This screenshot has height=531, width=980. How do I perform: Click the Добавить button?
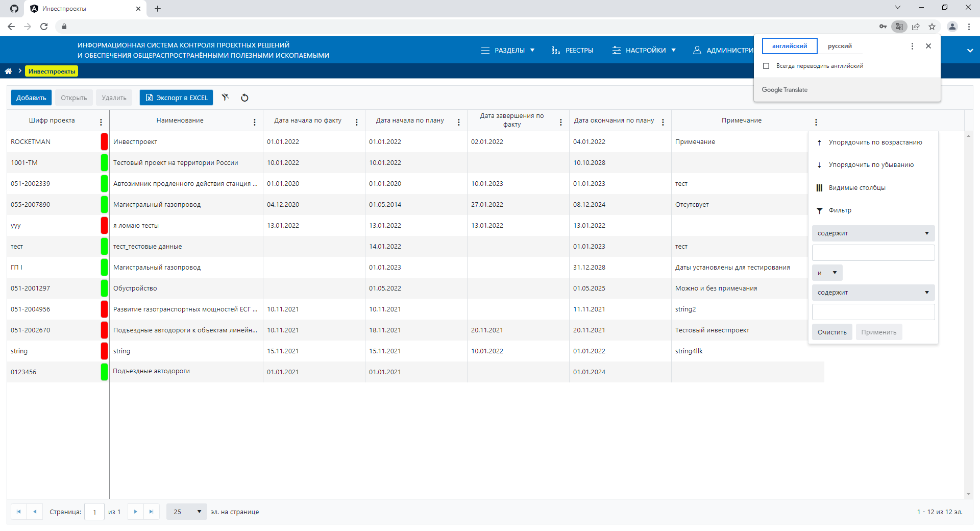tap(31, 98)
